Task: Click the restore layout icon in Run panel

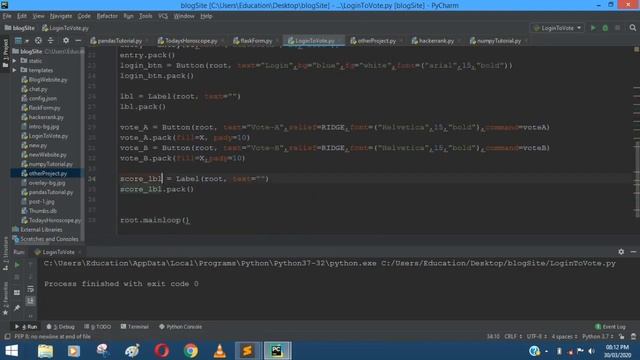Action: tap(17, 292)
